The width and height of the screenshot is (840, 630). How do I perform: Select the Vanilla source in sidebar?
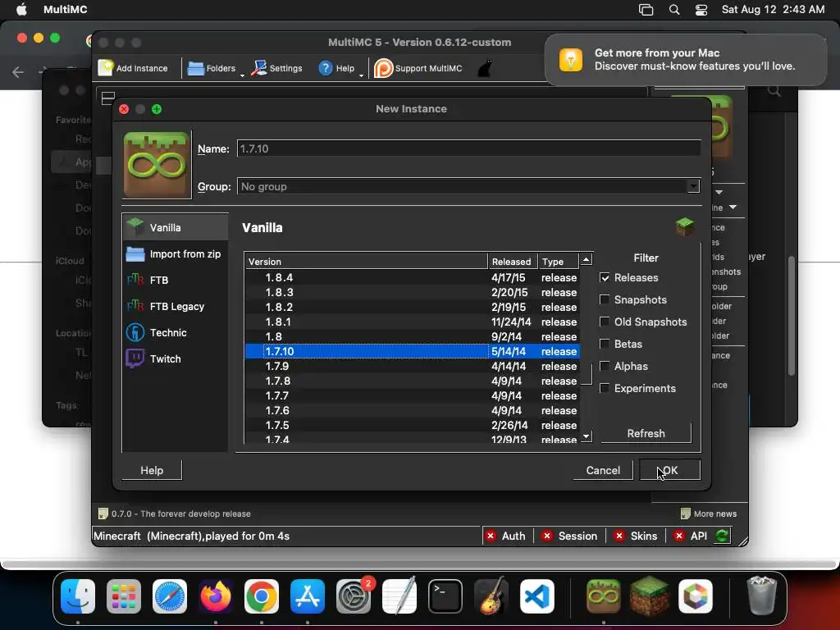click(176, 227)
